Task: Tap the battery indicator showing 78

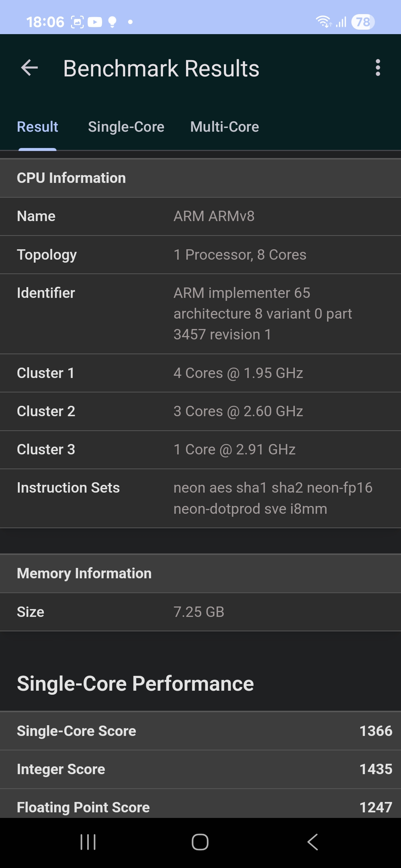Action: tap(363, 22)
